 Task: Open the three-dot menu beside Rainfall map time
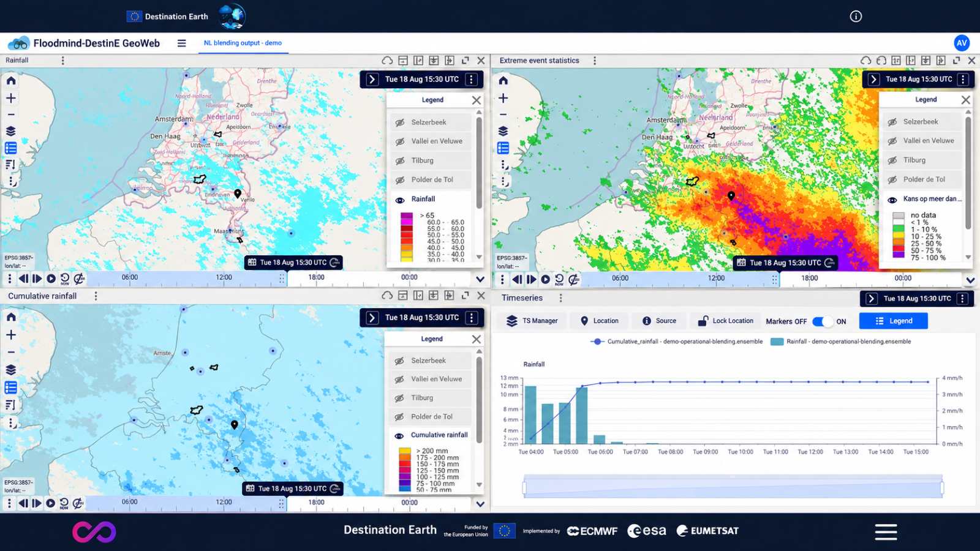click(x=471, y=80)
